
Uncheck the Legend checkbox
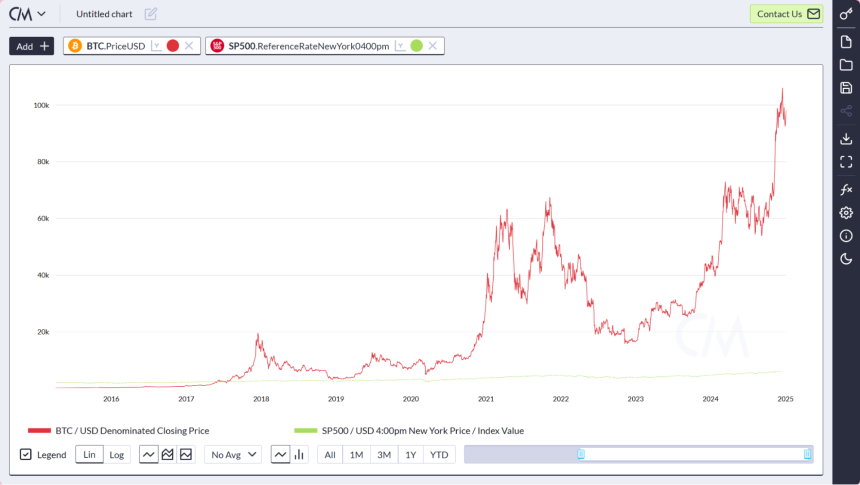[x=26, y=454]
